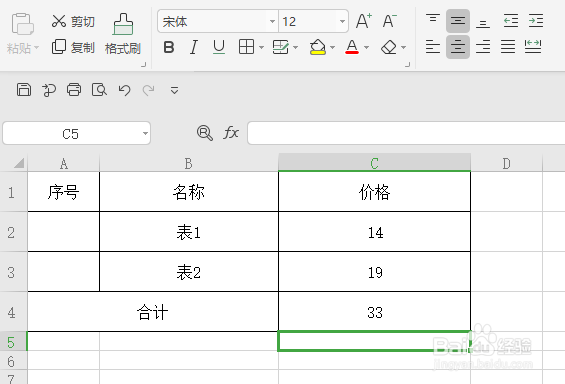The height and width of the screenshot is (384, 565).
Task: Increase indent icon
Action: point(536,21)
